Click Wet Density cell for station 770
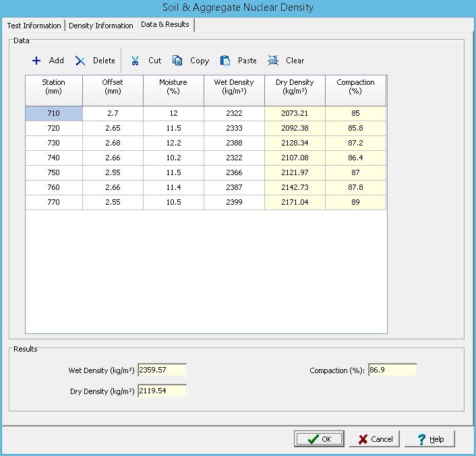The width and height of the screenshot is (476, 456). (234, 202)
